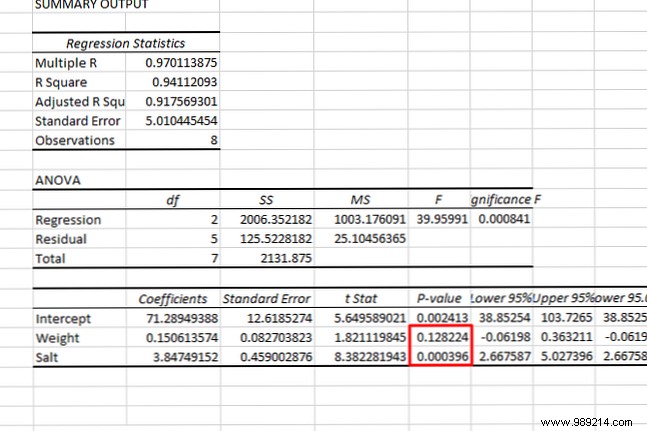Click the Salt coefficient 3.84749152
647x431 pixels.
[185, 357]
